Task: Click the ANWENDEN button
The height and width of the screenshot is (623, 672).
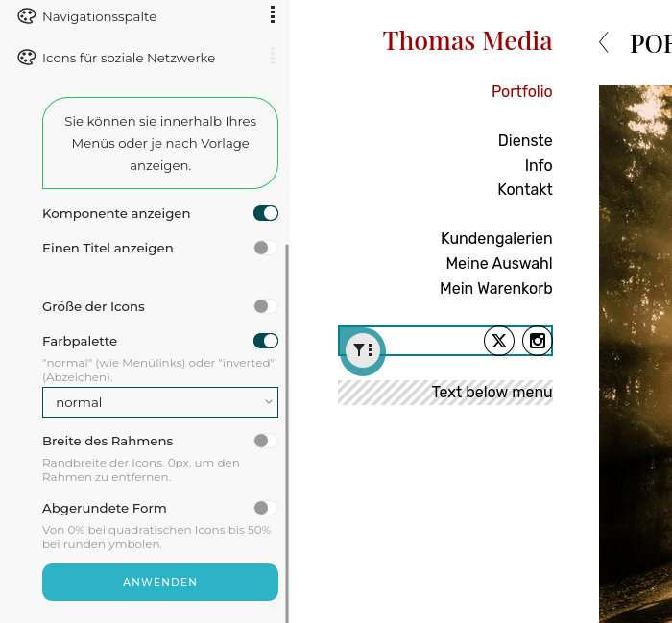Action: (x=160, y=582)
